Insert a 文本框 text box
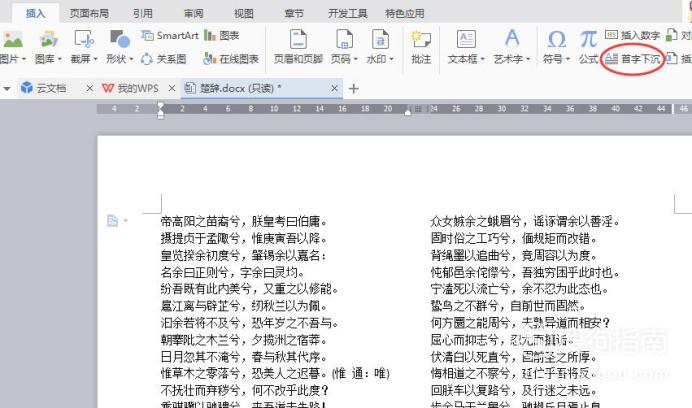The width and height of the screenshot is (692, 408). 466,40
